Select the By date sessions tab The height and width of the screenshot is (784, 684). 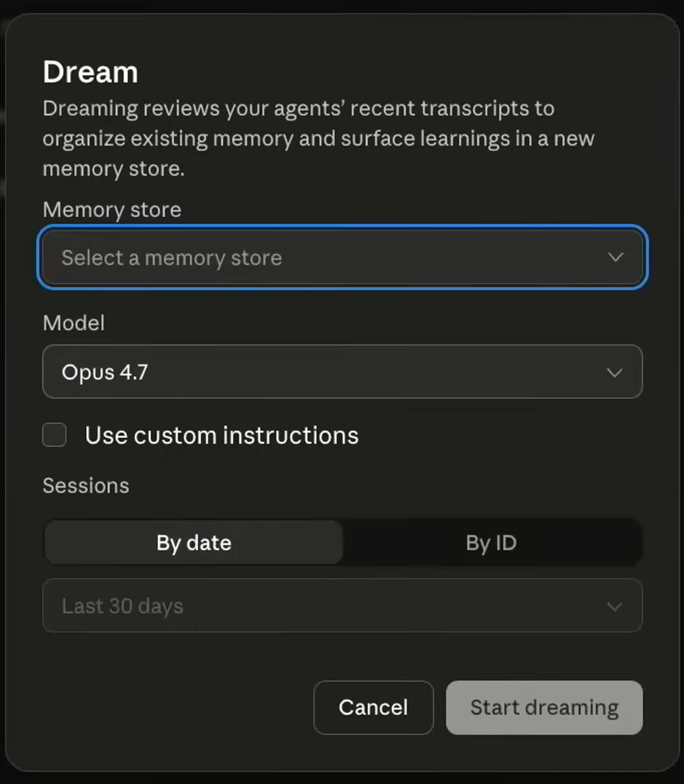point(193,542)
